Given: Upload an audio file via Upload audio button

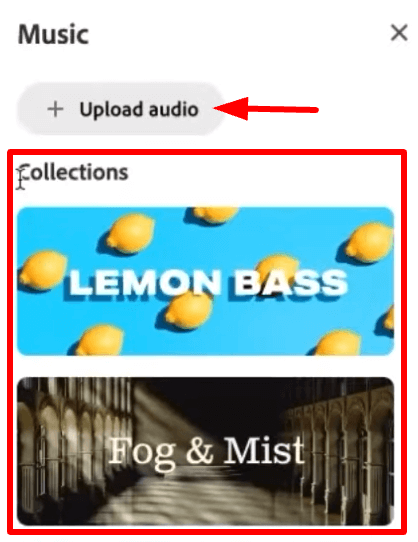Looking at the screenshot, I should (x=120, y=109).
